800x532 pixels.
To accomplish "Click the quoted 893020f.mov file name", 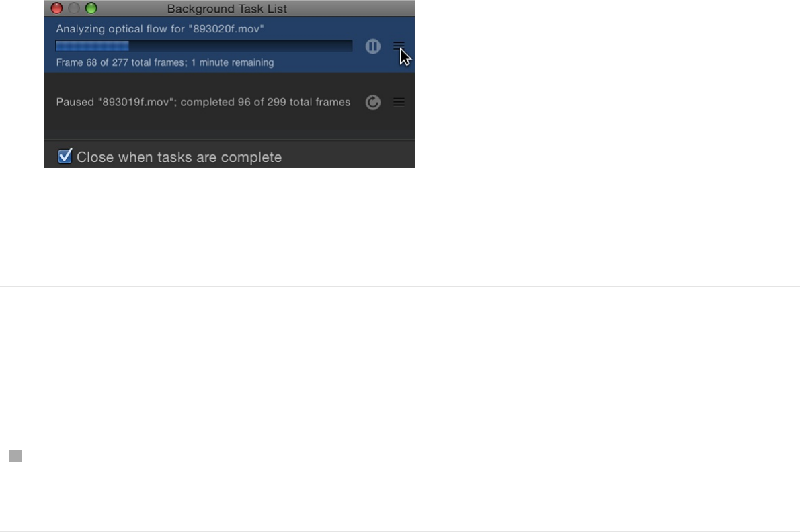I will pyautogui.click(x=226, y=28).
